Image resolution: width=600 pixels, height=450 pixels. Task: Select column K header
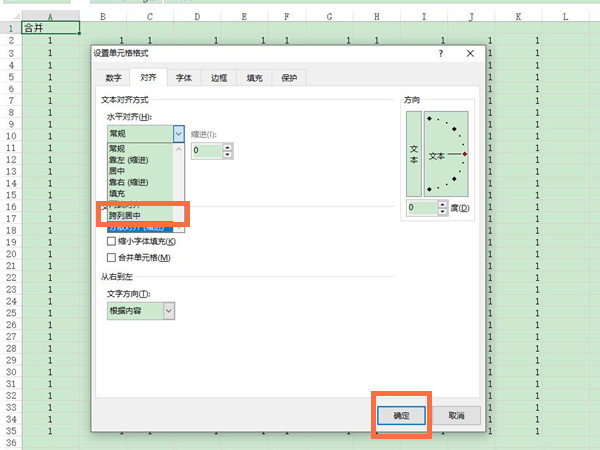[x=518, y=16]
